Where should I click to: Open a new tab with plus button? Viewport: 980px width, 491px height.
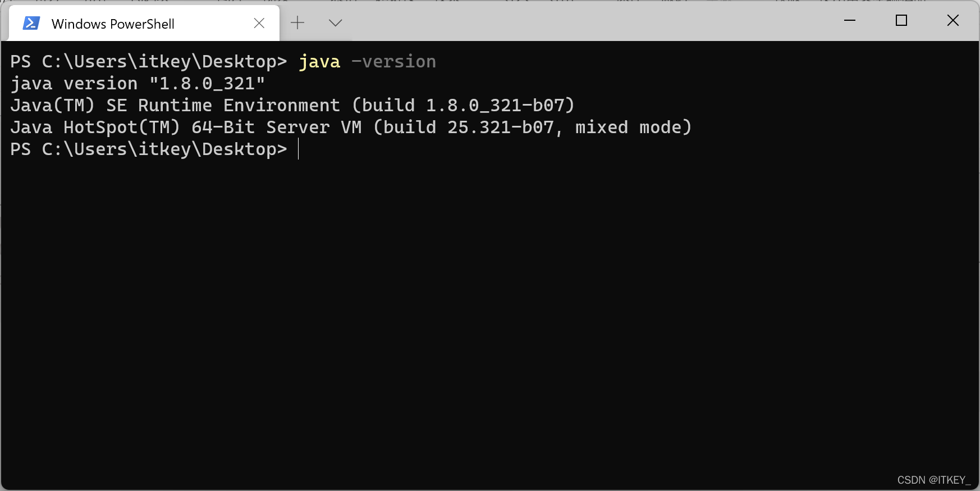pyautogui.click(x=297, y=23)
